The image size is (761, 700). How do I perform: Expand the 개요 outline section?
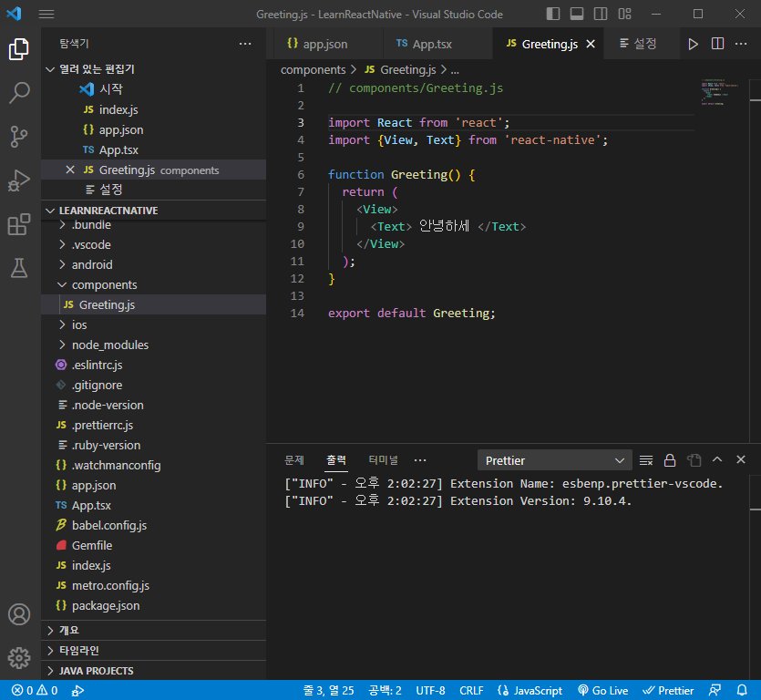pos(153,630)
